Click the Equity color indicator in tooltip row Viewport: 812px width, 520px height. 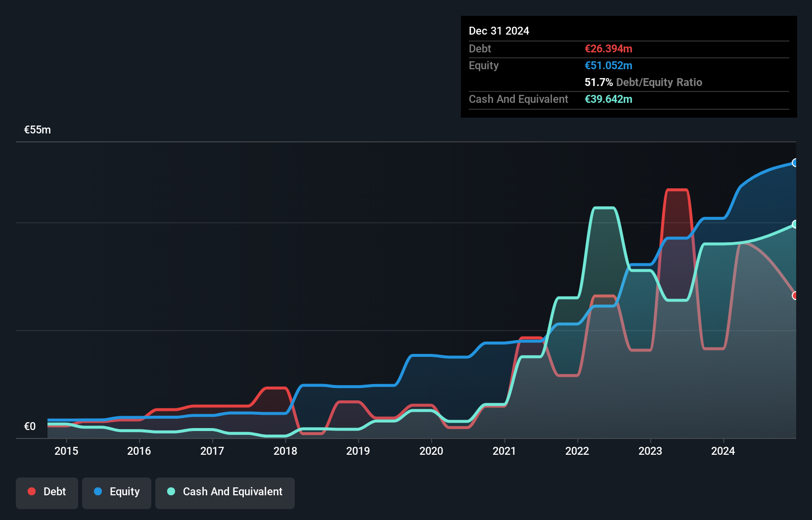(609, 65)
